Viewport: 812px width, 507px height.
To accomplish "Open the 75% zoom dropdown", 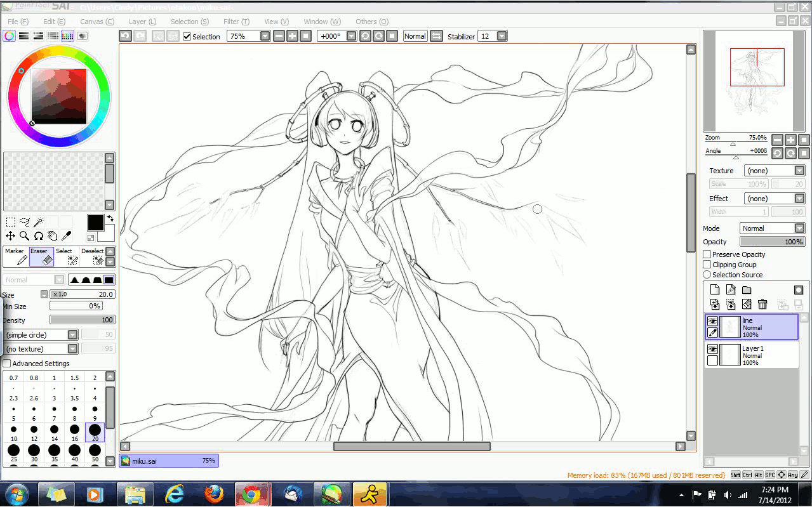I will pos(265,36).
